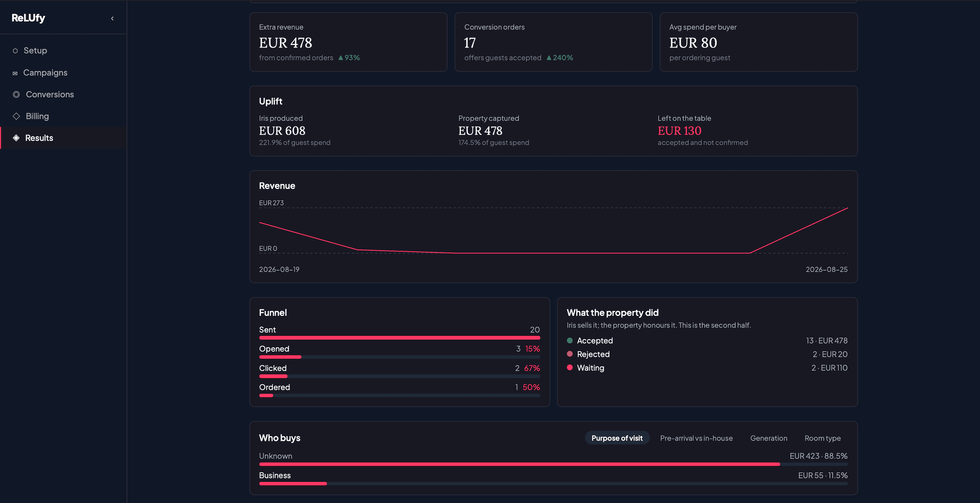This screenshot has height=503, width=980.
Task: Click the Rejected status dot
Action: coord(569,354)
